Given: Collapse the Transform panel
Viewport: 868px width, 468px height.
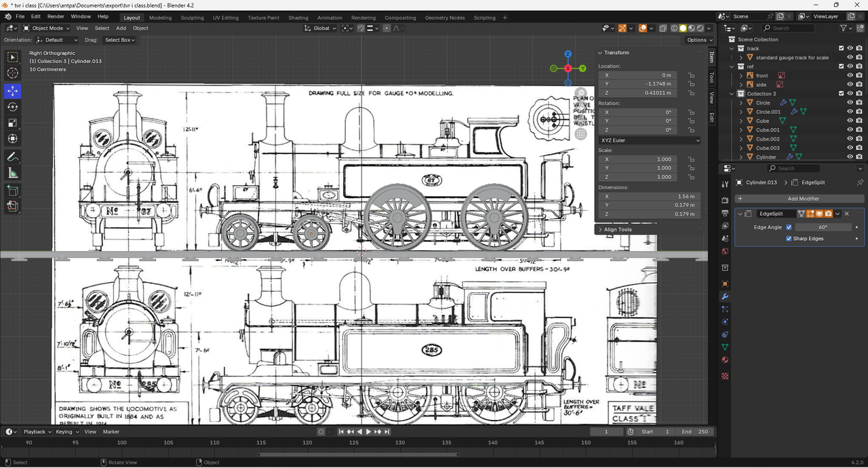Looking at the screenshot, I should tap(615, 52).
